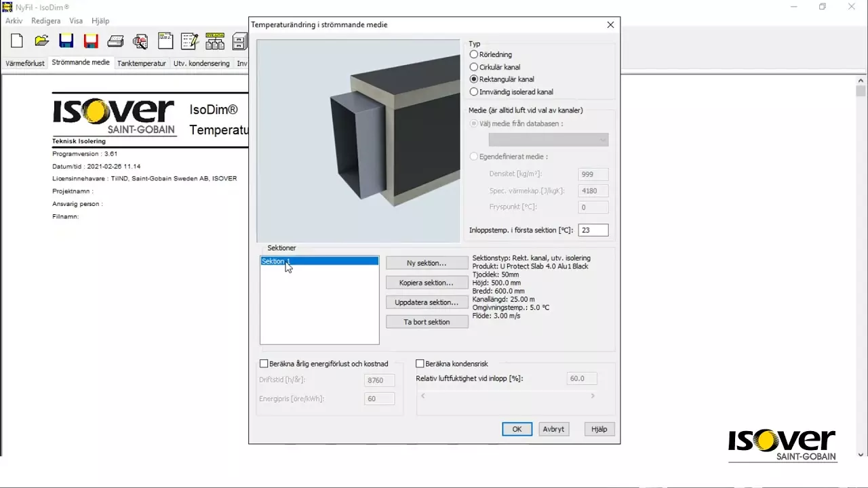The height and width of the screenshot is (488, 868).
Task: Switch to the Värmeförlust tab
Action: 25,63
